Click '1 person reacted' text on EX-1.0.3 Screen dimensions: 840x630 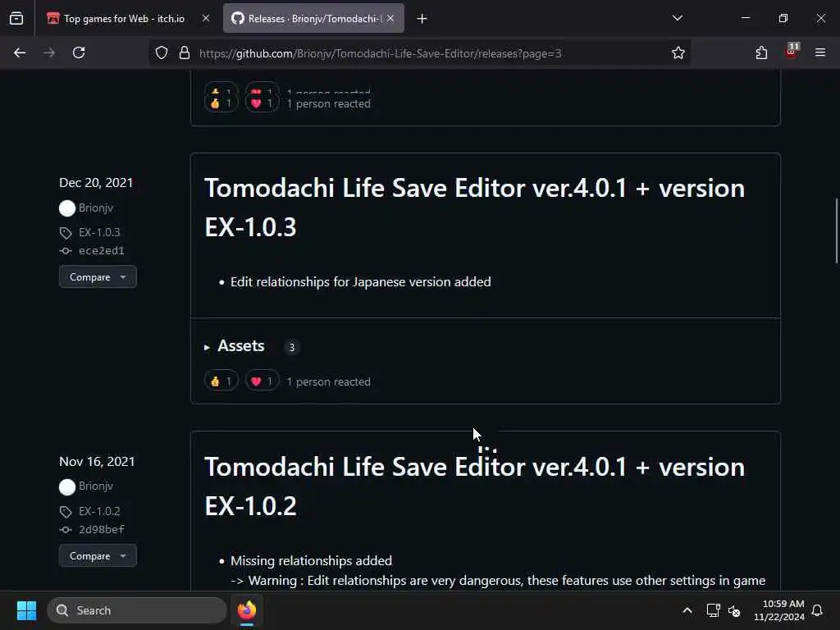pyautogui.click(x=328, y=381)
